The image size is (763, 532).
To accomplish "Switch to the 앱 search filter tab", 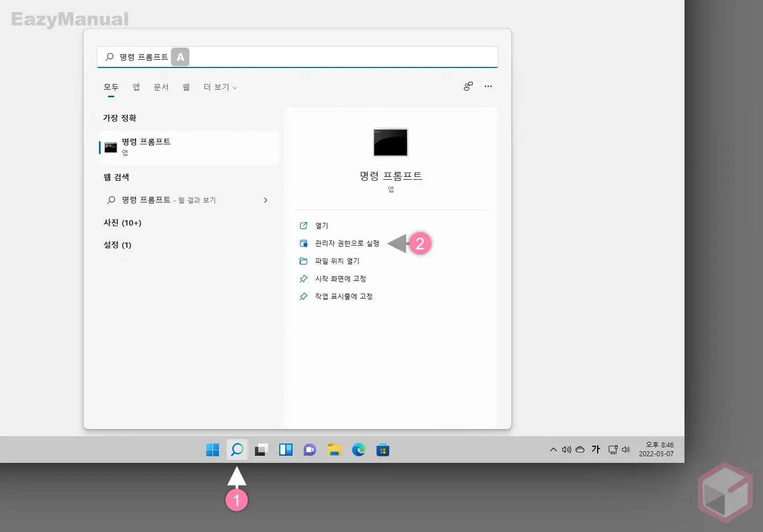I will point(135,87).
